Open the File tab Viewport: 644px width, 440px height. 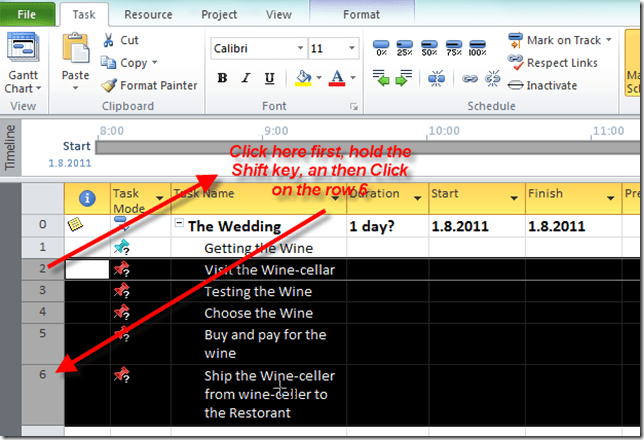(27, 15)
